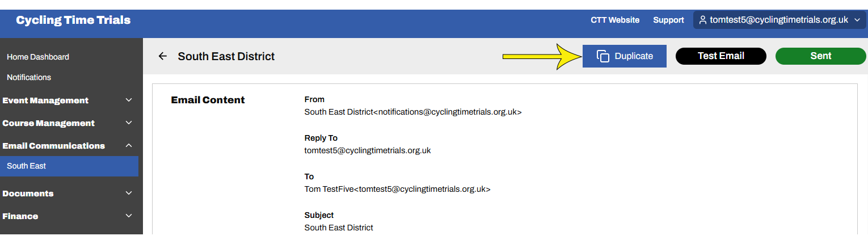The width and height of the screenshot is (868, 244).
Task: Expand the Course Management menu
Action: point(129,123)
